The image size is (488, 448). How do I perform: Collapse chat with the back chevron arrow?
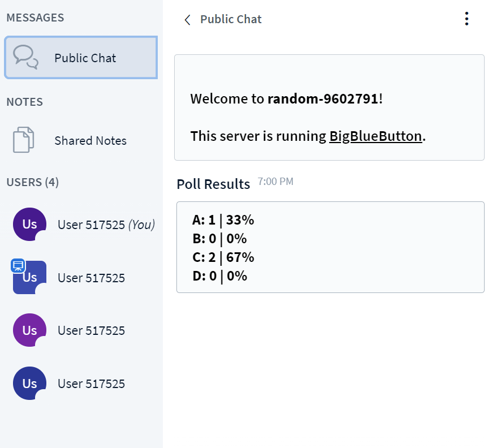[x=188, y=20]
